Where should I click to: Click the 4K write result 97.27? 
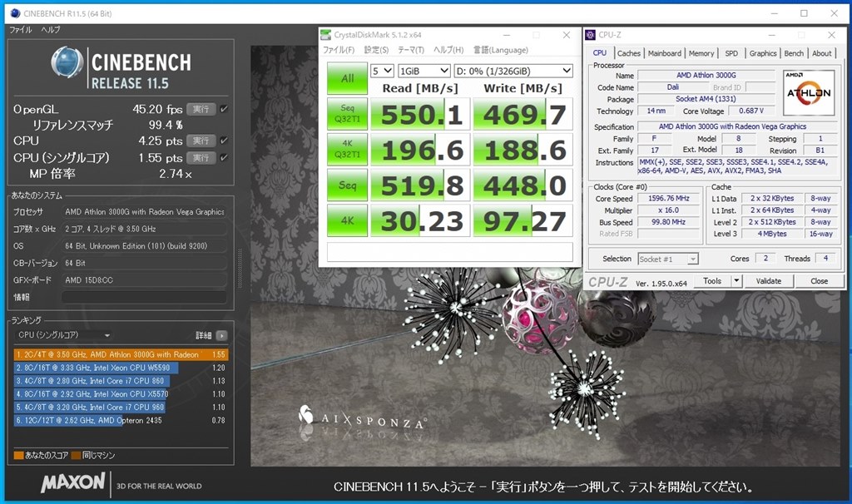pos(523,220)
